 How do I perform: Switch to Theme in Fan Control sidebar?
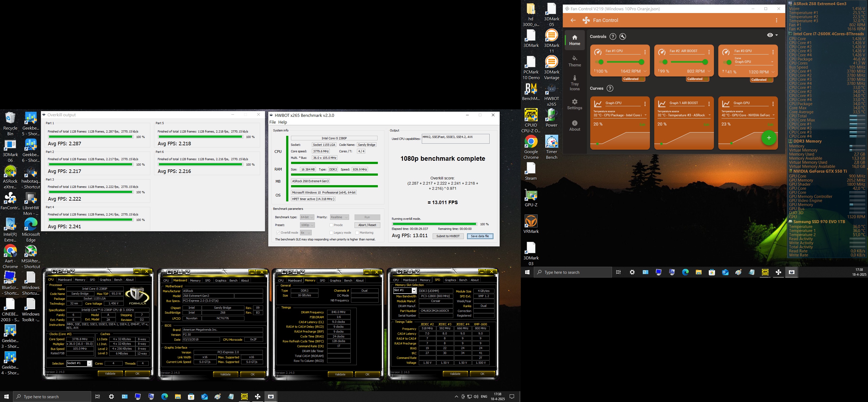coord(575,62)
